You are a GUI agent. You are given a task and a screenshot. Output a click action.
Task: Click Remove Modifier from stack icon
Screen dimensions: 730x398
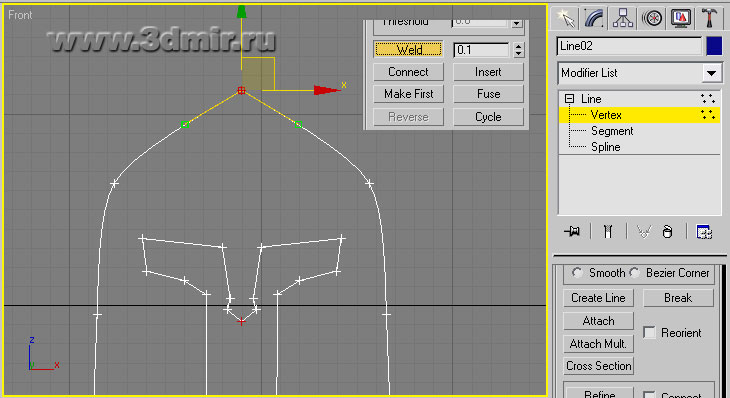click(x=667, y=231)
